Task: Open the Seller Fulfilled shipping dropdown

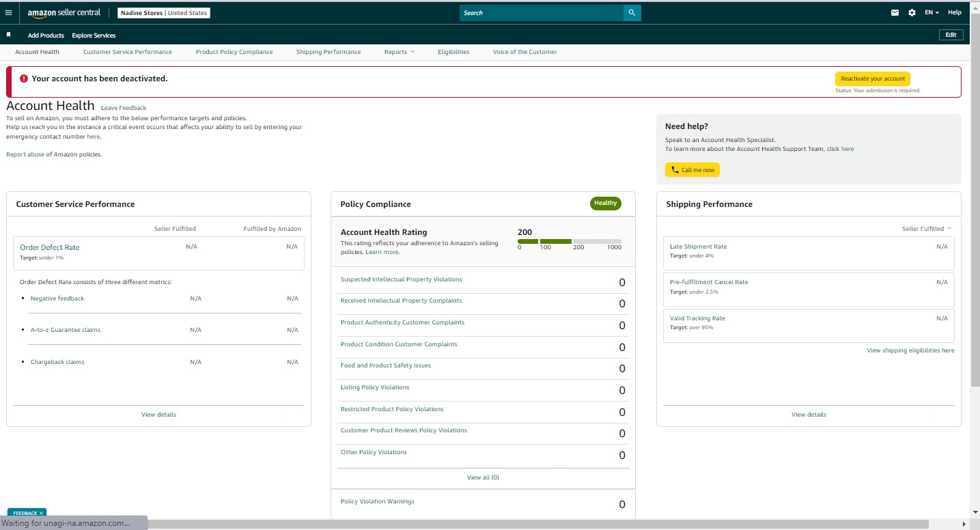Action: click(927, 229)
